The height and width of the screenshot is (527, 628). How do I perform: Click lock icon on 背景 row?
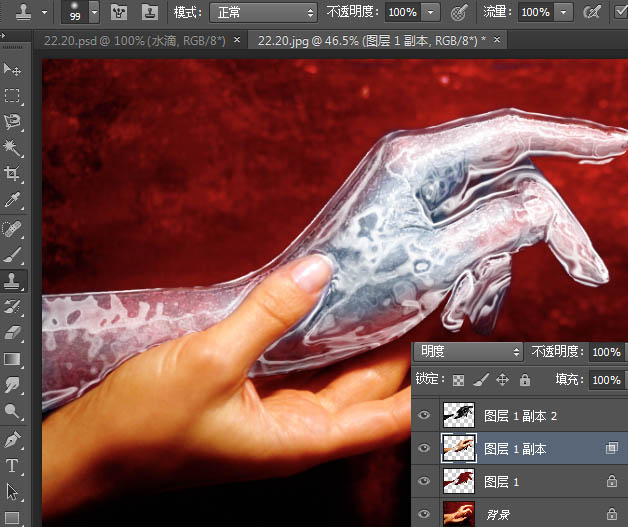[x=612, y=514]
